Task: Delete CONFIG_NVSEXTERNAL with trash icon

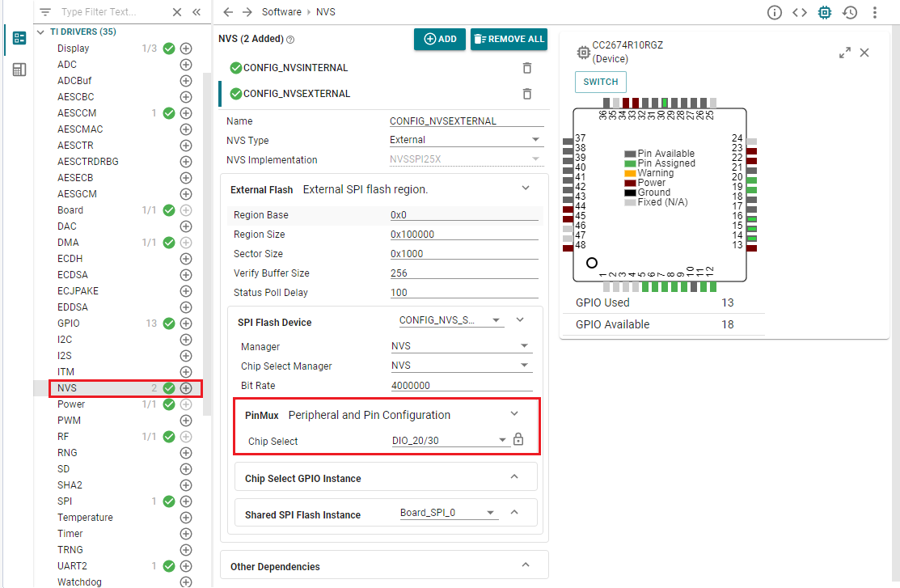Action: (527, 94)
